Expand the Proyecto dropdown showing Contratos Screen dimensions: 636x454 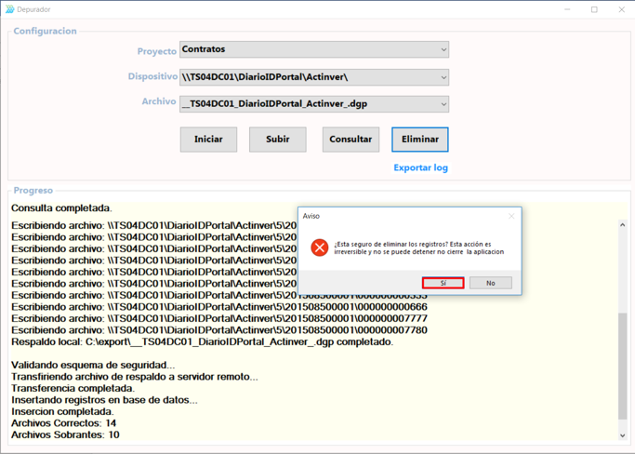(x=443, y=49)
